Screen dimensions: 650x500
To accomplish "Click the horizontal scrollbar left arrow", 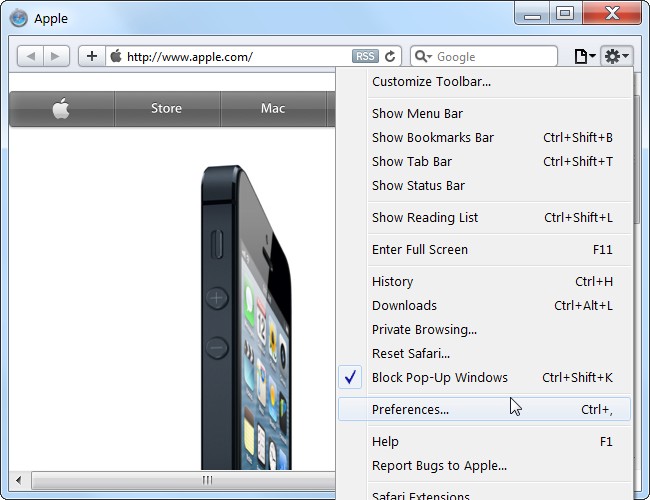I will tap(19, 481).
